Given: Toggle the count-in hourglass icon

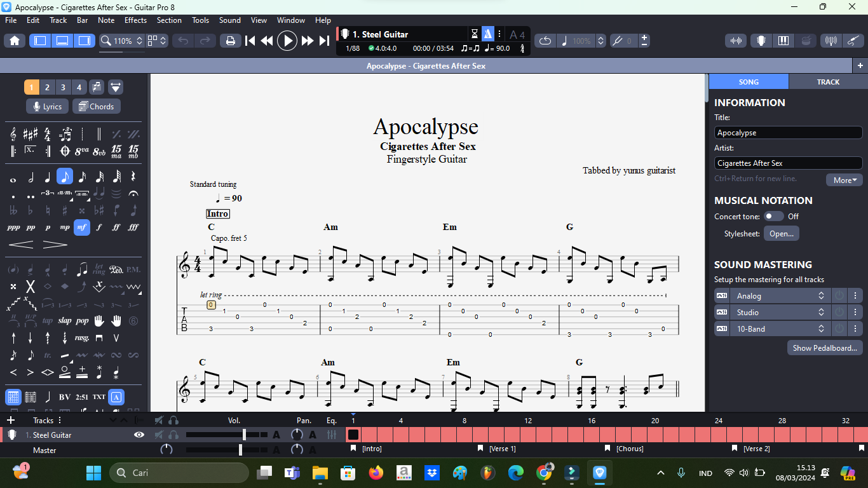Looking at the screenshot, I should pos(475,34).
